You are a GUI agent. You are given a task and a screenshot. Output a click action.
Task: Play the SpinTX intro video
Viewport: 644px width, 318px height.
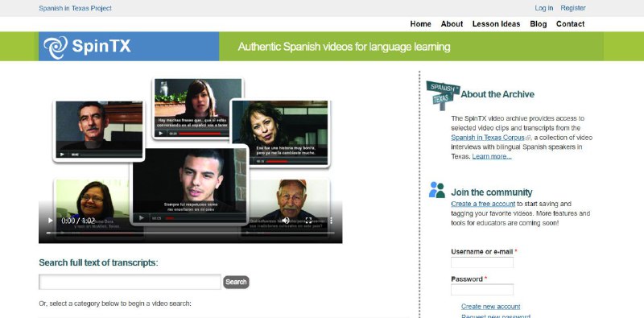[51, 221]
